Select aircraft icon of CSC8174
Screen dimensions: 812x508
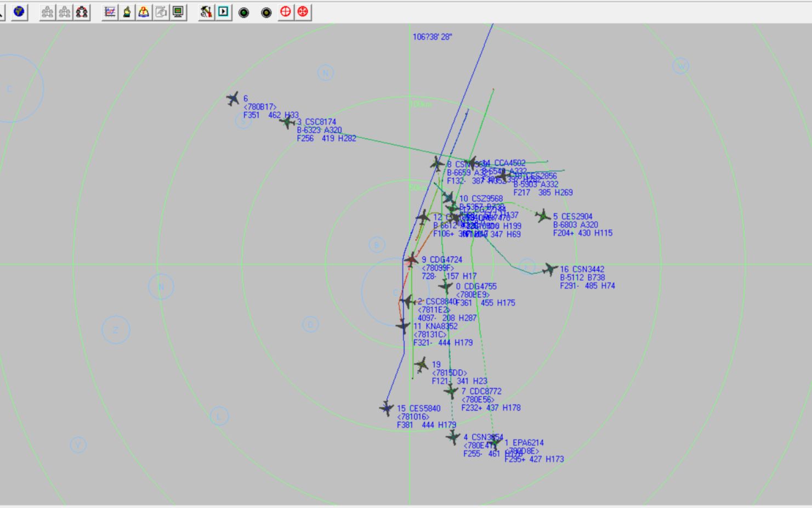pos(287,122)
